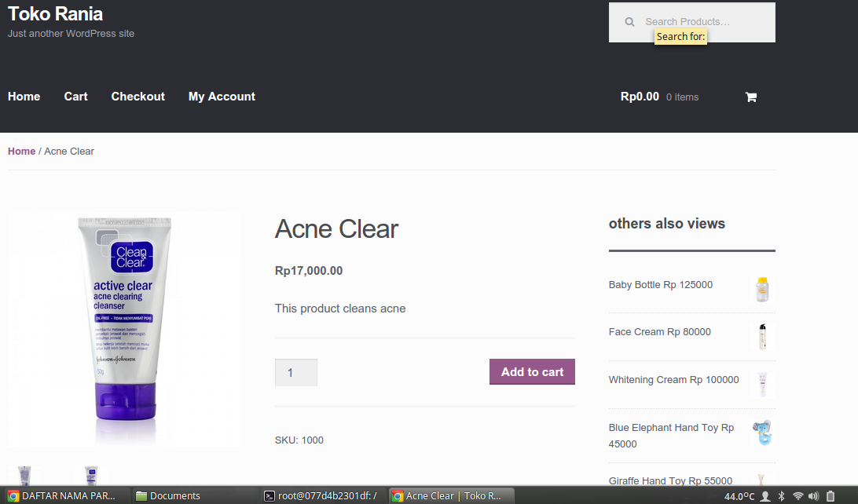Click the price text Rp17,000.00

pyautogui.click(x=309, y=271)
